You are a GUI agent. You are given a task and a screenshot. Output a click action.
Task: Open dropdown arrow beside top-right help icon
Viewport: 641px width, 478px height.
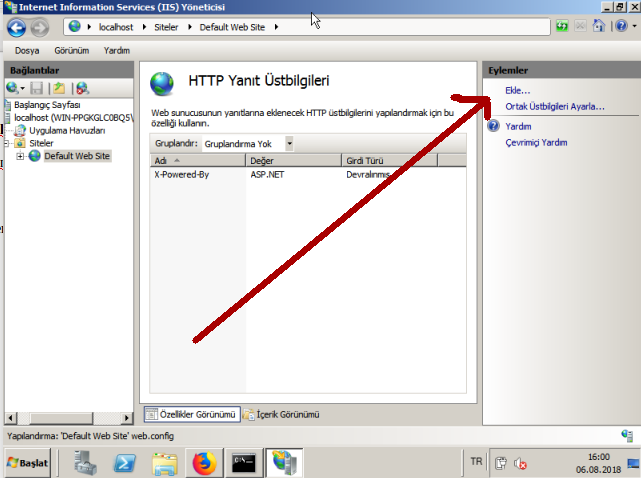pyautogui.click(x=634, y=26)
